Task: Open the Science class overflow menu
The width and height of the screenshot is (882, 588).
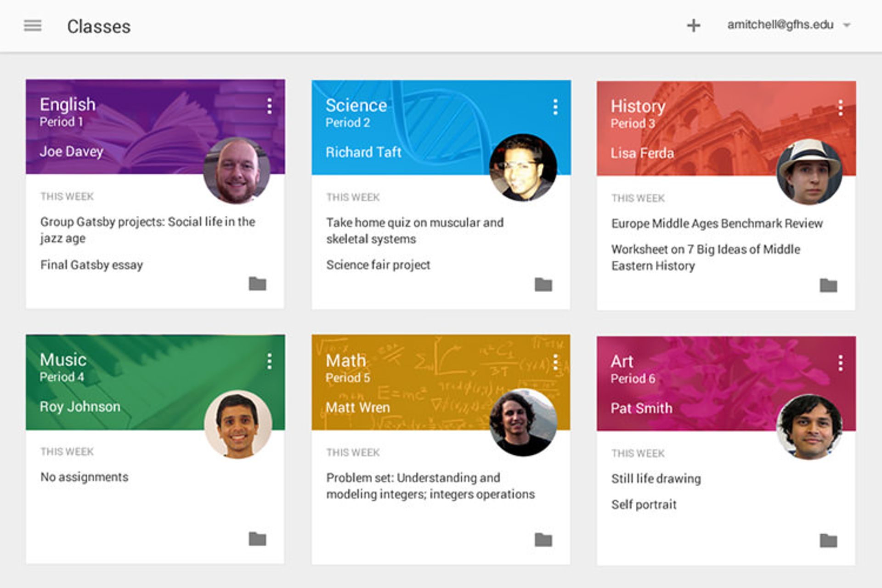Action: (555, 107)
